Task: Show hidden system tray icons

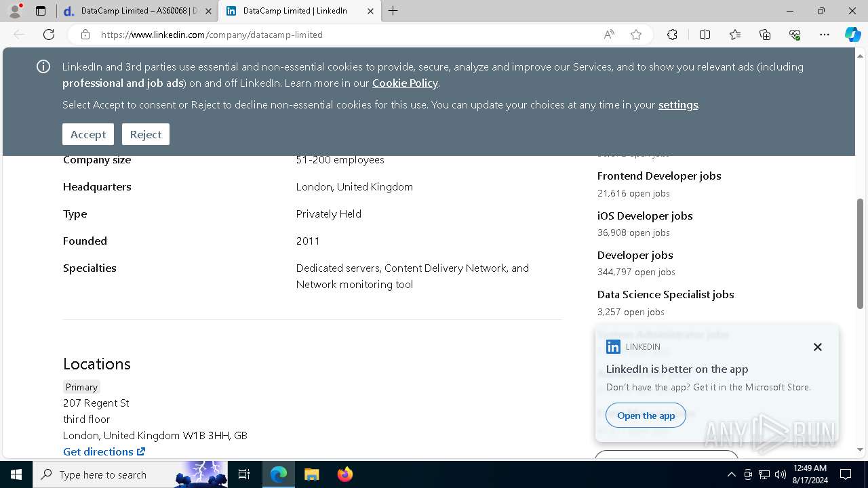Action: [x=731, y=474]
